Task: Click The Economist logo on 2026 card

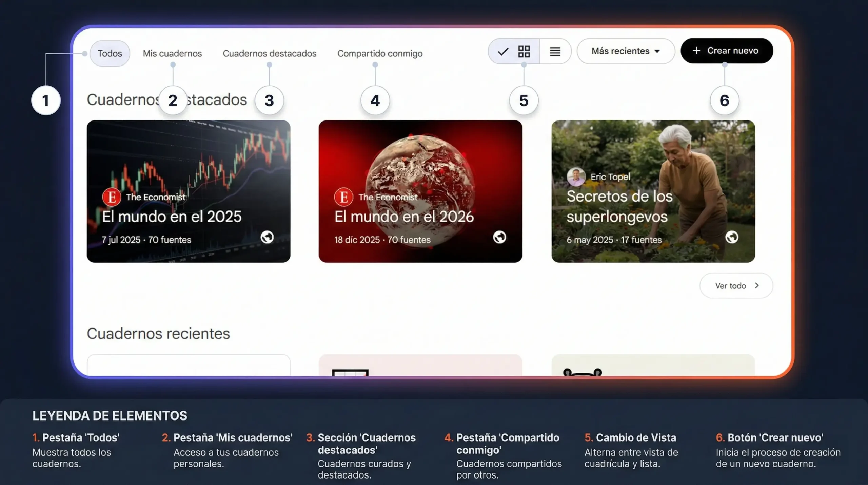Action: click(x=343, y=197)
